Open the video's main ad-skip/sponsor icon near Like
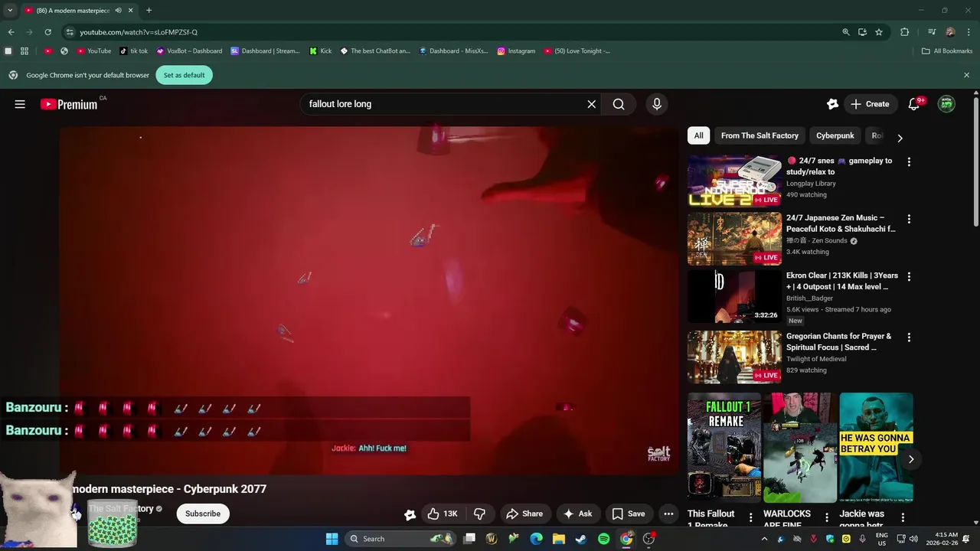The image size is (980, 551). [410, 514]
